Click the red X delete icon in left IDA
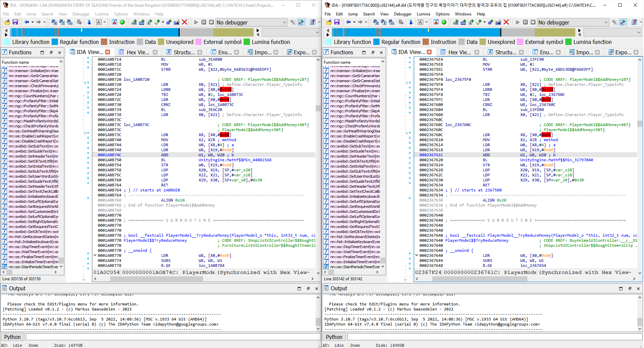 tap(184, 22)
